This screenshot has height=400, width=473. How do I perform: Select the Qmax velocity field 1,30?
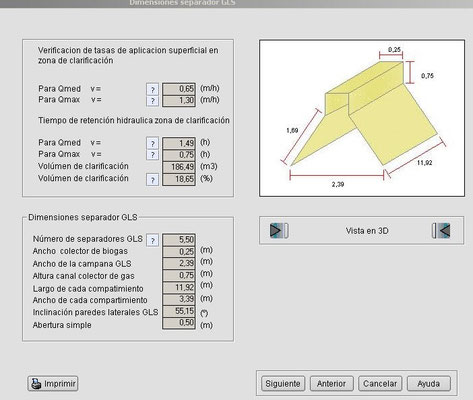179,101
